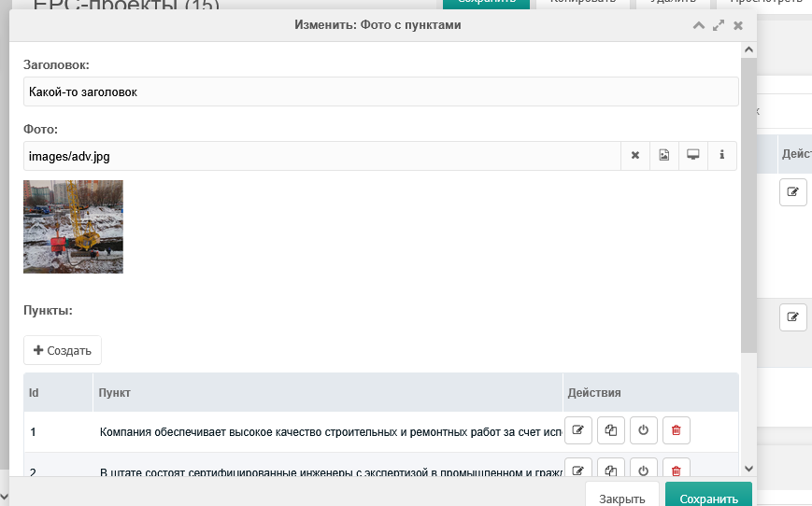Open the image file picker icon in Фото field

pyautogui.click(x=664, y=156)
